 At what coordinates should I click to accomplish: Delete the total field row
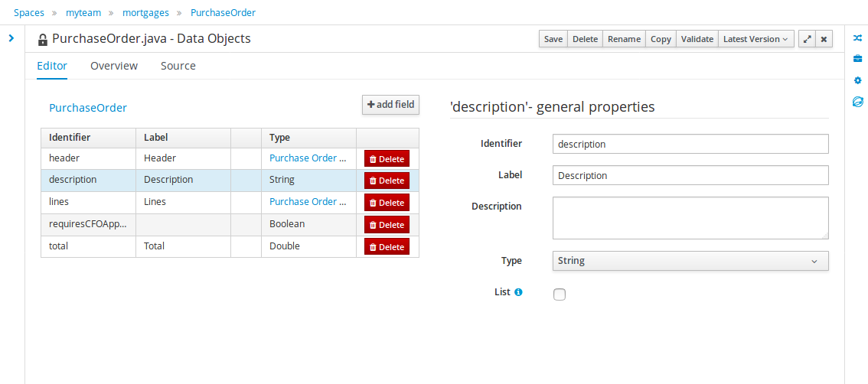(387, 246)
